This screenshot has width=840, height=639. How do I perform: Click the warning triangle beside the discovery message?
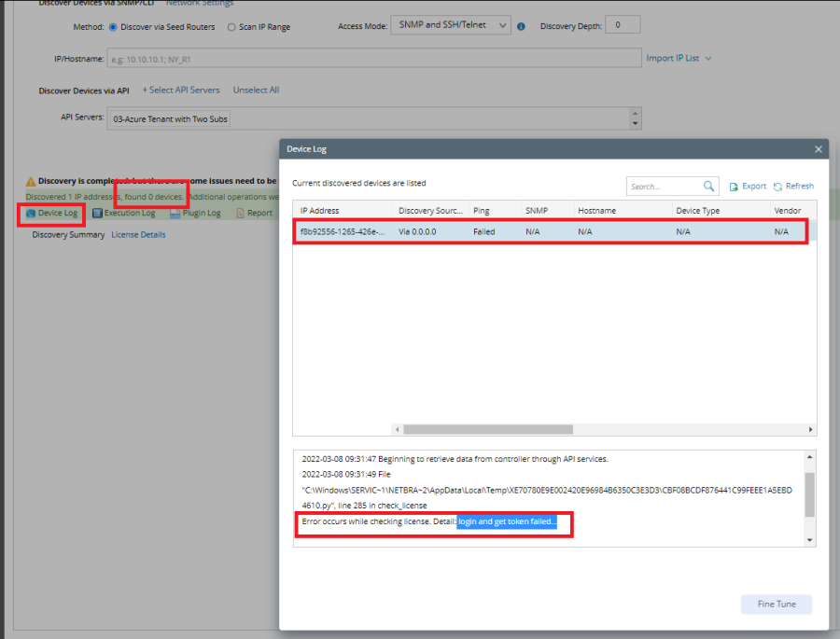tap(30, 179)
